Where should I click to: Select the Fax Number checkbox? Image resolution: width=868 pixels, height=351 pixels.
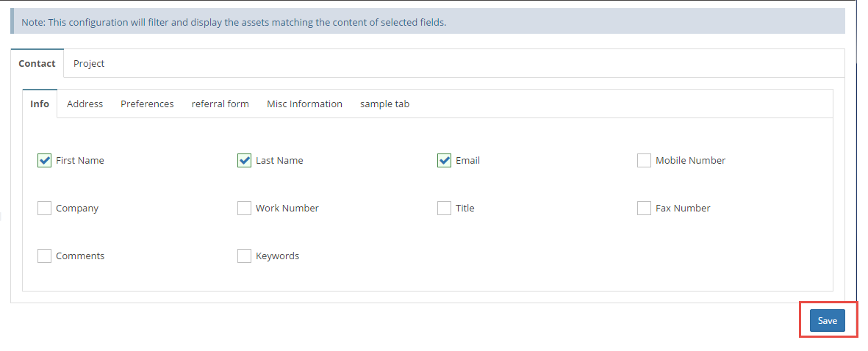tap(644, 209)
